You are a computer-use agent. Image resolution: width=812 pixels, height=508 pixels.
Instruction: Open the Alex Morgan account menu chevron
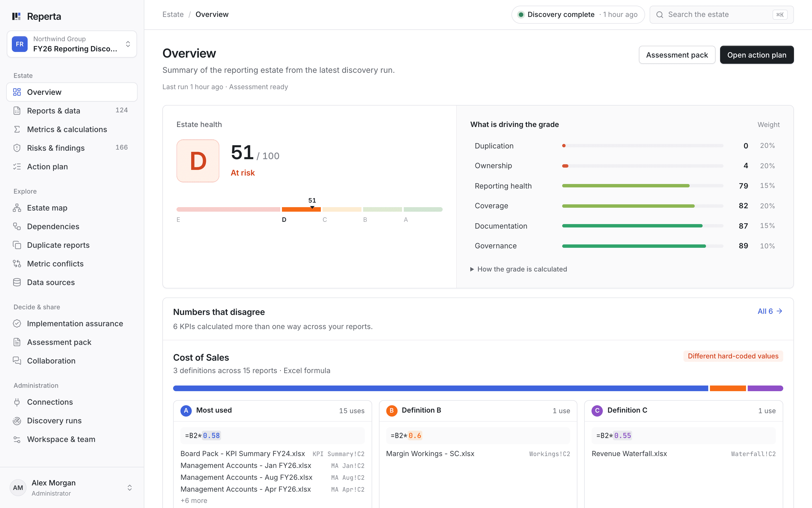pyautogui.click(x=129, y=487)
